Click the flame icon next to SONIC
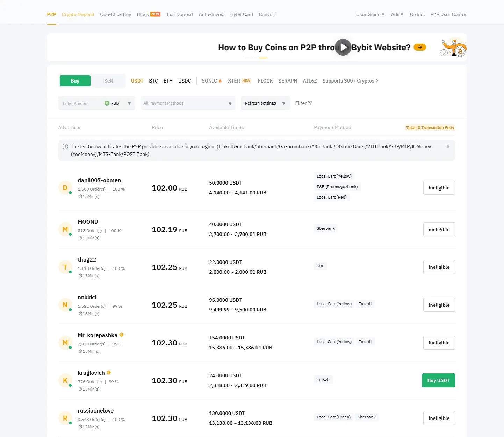504x437 pixels. (221, 80)
